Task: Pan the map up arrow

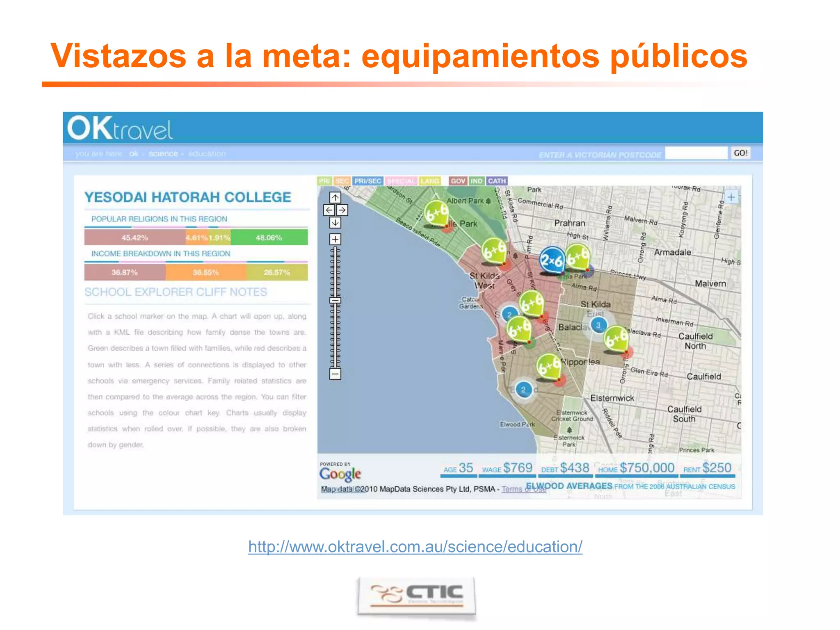Action: pyautogui.click(x=335, y=198)
